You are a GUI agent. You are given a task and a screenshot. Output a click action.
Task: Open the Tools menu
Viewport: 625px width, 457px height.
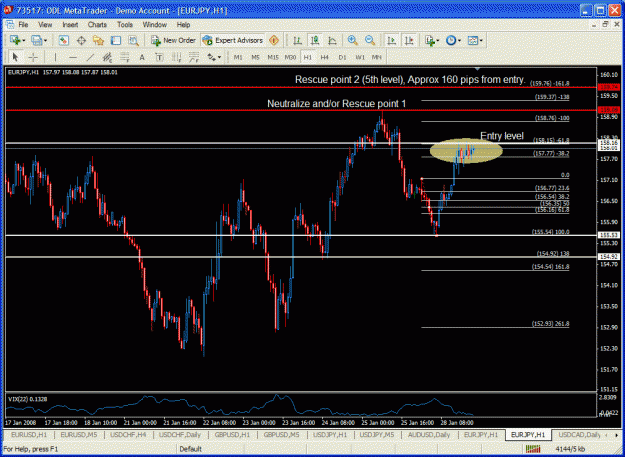click(x=125, y=25)
